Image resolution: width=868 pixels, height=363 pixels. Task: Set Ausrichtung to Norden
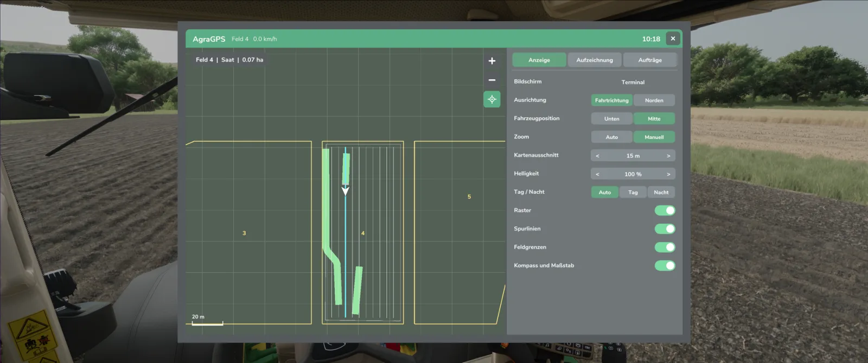[654, 100]
